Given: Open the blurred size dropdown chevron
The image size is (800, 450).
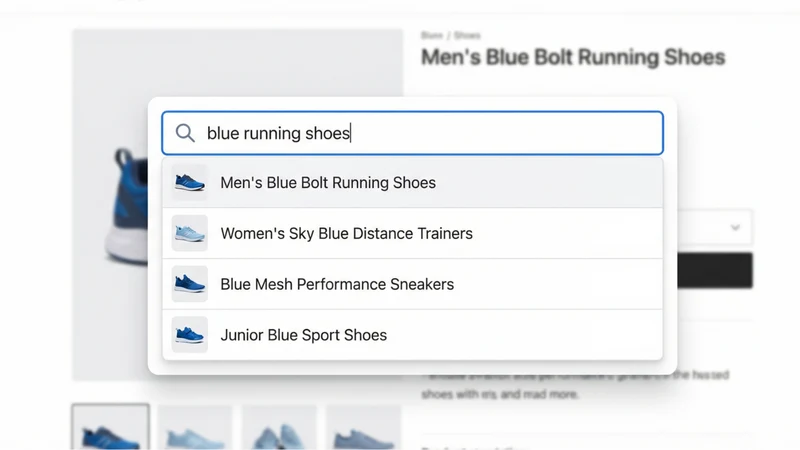Looking at the screenshot, I should tap(735, 227).
